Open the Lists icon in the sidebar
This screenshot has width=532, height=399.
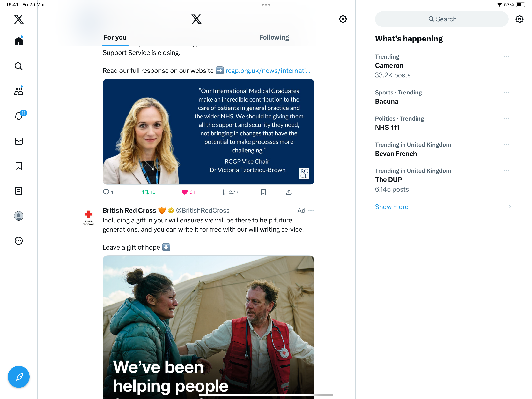click(x=18, y=191)
